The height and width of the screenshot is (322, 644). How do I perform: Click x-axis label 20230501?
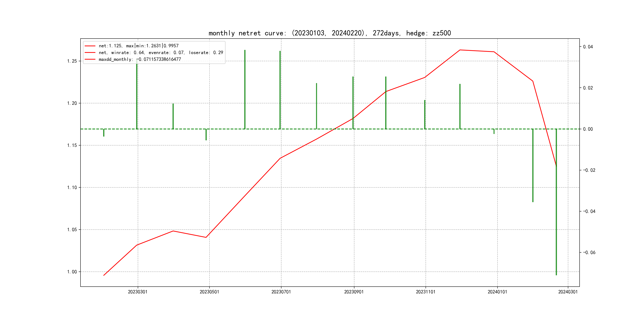pos(209,292)
